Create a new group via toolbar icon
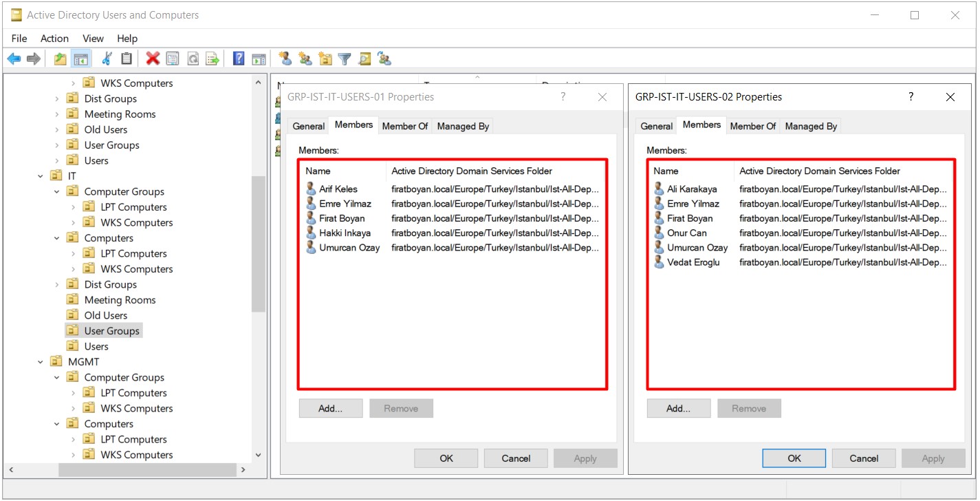This screenshot has height=501, width=980. 305,59
